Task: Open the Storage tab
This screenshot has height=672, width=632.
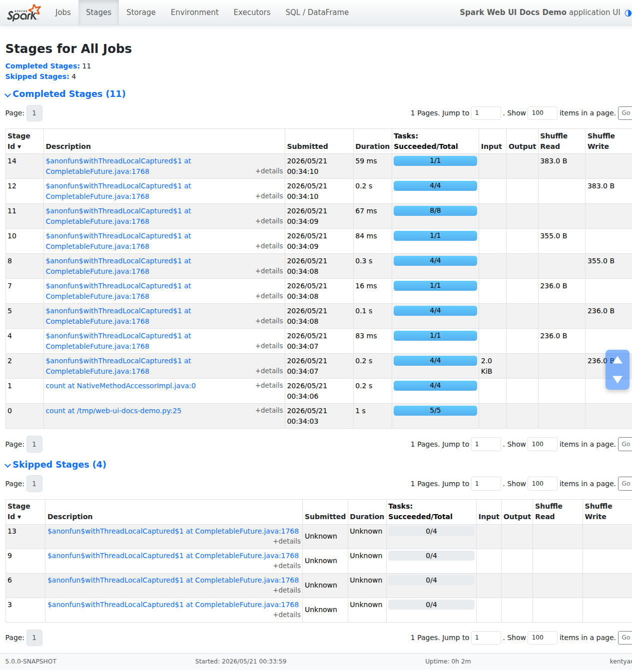Action: 141,12
